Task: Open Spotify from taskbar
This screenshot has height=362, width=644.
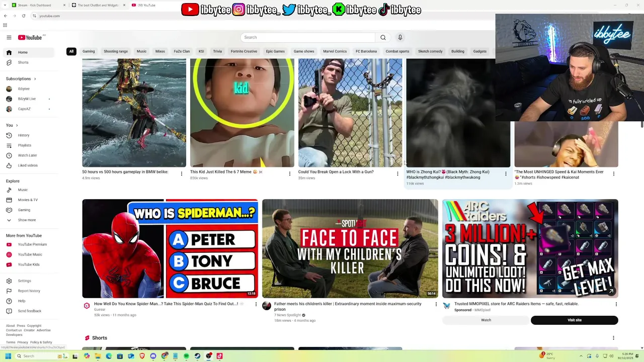Action: pyautogui.click(x=186, y=356)
